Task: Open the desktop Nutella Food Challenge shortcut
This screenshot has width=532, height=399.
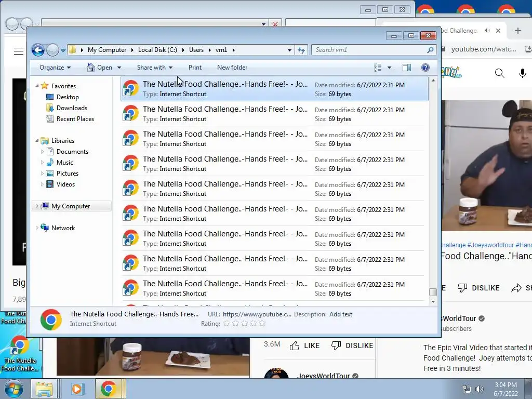Action: [20, 353]
